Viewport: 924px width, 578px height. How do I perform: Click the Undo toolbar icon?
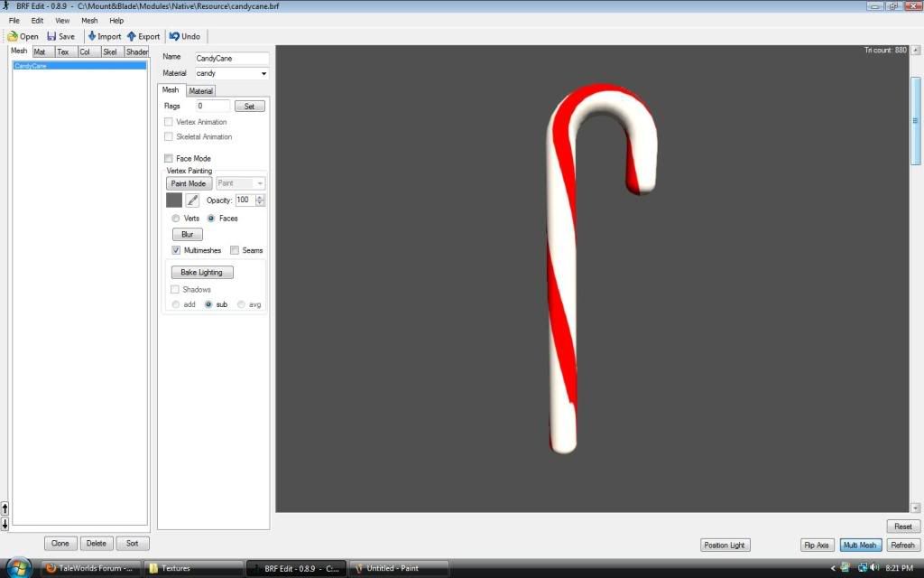point(174,36)
